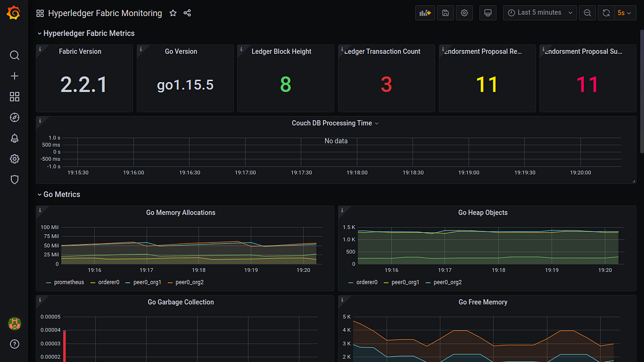Viewport: 644px width, 362px height.
Task: Click the Add panel icon in toolbar
Action: pyautogui.click(x=425, y=12)
